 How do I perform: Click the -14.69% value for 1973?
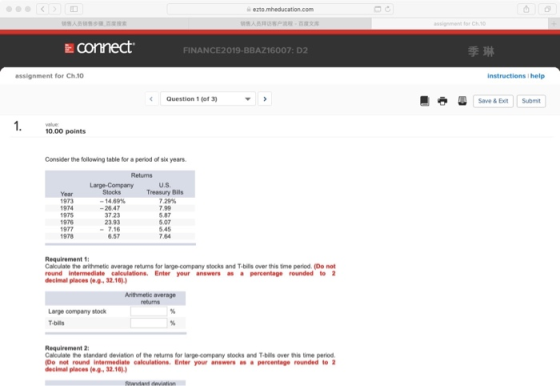pos(112,201)
